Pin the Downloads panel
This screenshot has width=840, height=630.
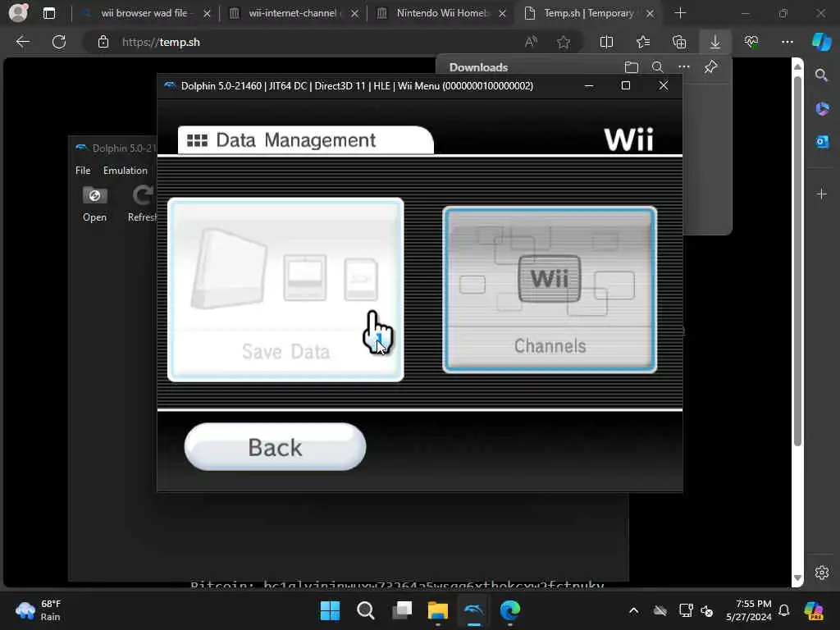[711, 67]
